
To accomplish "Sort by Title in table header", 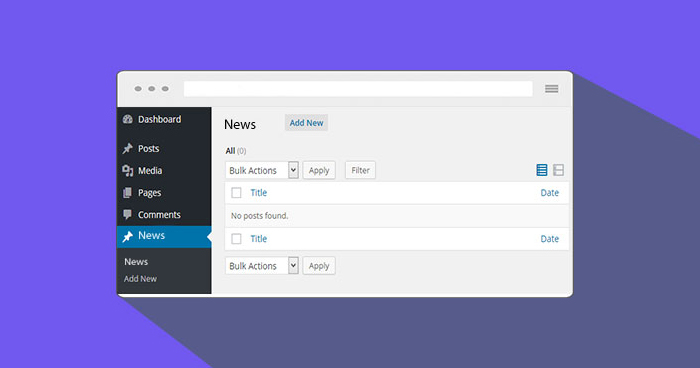I will tap(258, 192).
